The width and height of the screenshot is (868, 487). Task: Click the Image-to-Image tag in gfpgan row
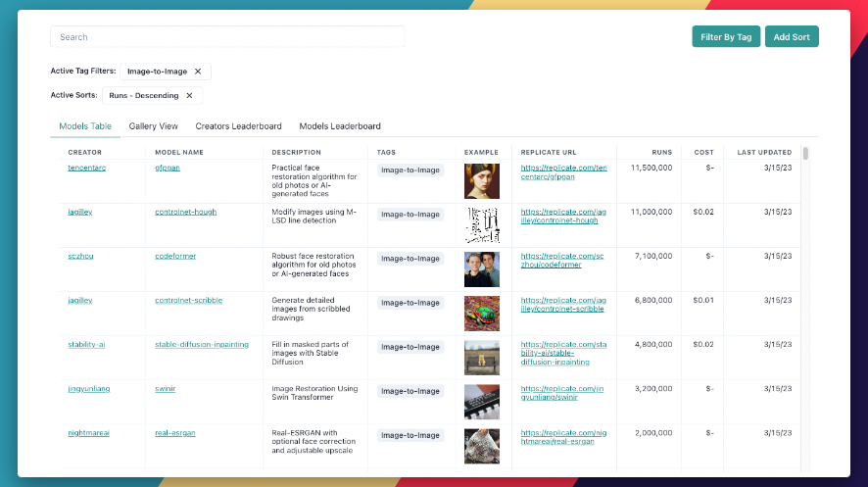click(x=410, y=170)
